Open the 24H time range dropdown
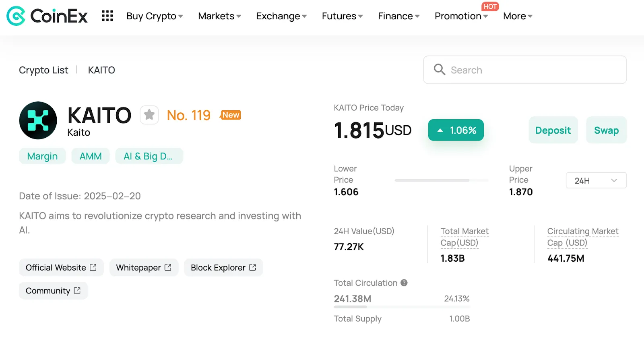644x345 pixels. tap(596, 180)
